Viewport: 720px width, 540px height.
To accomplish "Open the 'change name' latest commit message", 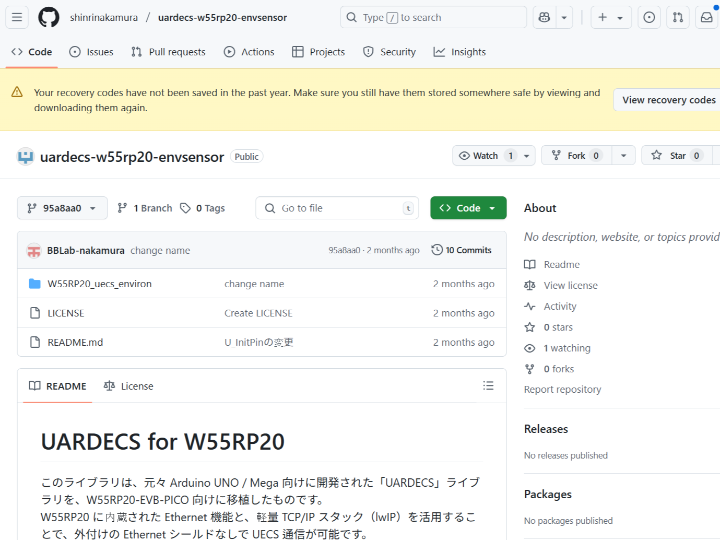I will coord(160,251).
